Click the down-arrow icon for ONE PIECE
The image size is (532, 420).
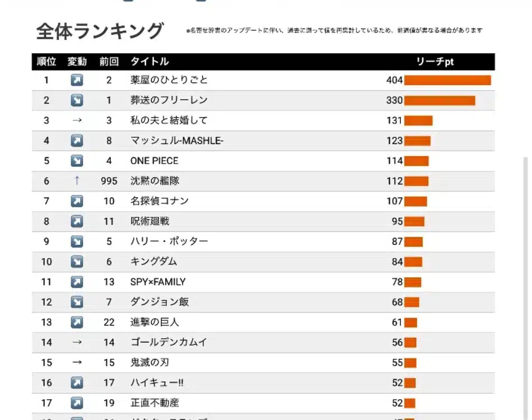click(77, 161)
